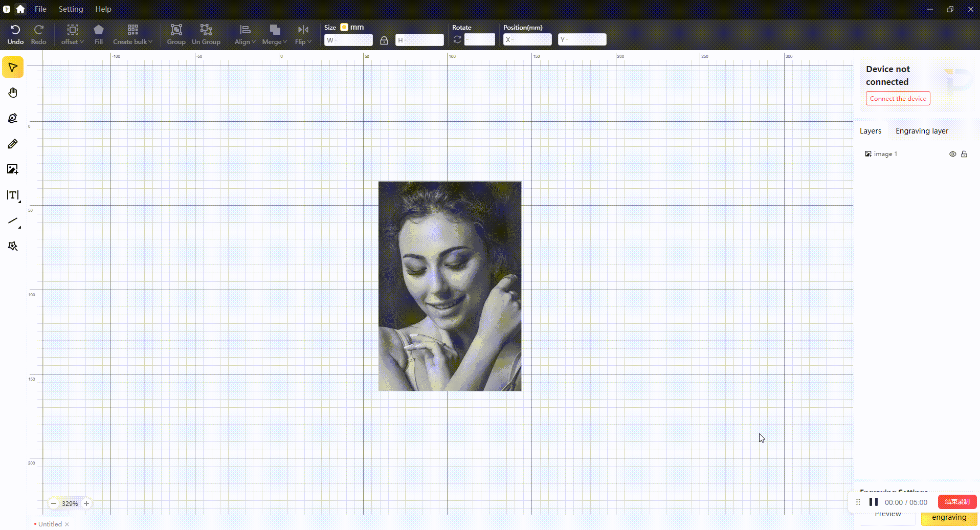Click the height H input field
This screenshot has height=530, width=980.
coord(419,40)
